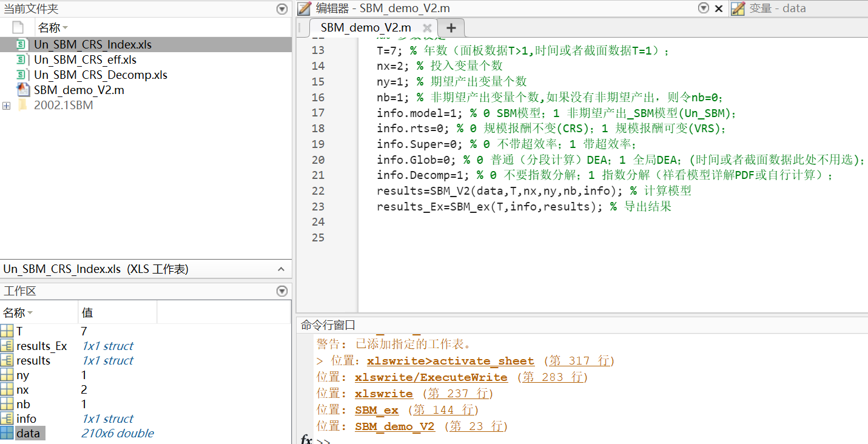Close the editor panel
The height and width of the screenshot is (444, 868).
click(x=719, y=8)
